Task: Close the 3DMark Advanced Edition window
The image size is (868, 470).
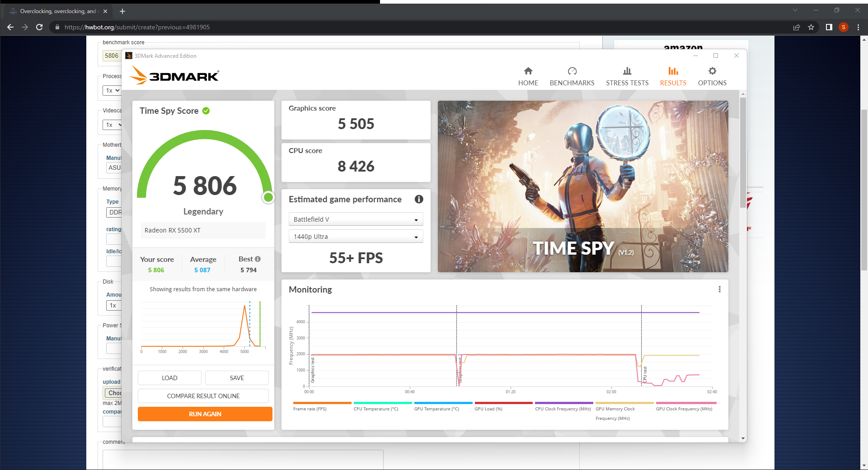Action: coord(737,56)
